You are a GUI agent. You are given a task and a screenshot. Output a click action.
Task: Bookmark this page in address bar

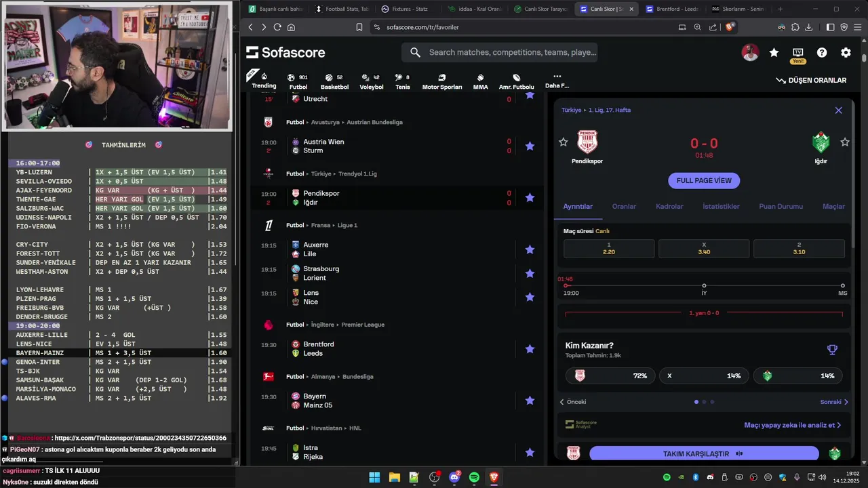point(359,27)
